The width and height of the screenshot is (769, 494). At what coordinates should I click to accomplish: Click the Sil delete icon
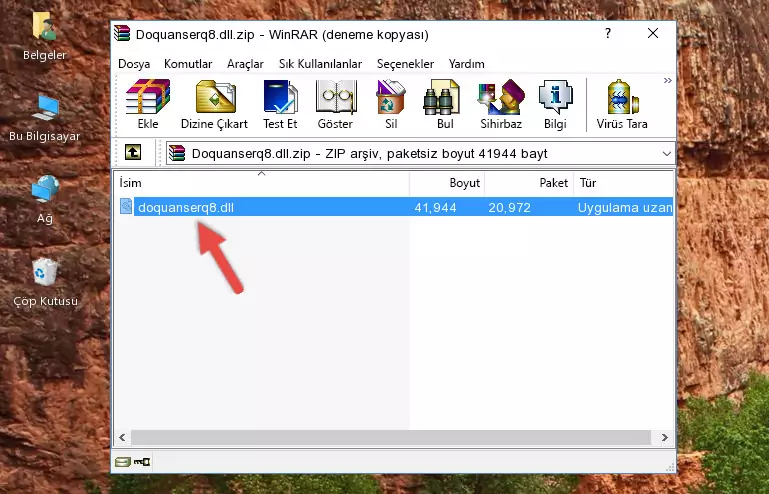pos(391,97)
